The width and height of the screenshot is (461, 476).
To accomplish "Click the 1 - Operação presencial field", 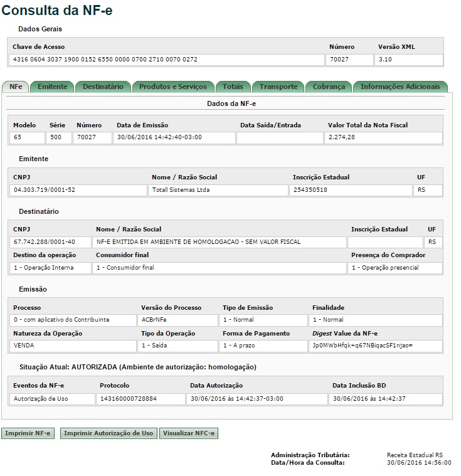I will tap(395, 268).
